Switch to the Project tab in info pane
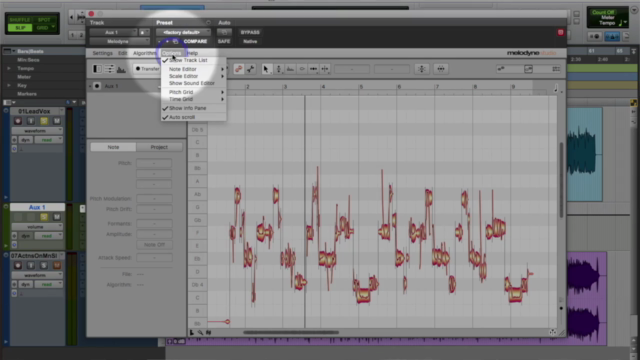 (x=159, y=147)
